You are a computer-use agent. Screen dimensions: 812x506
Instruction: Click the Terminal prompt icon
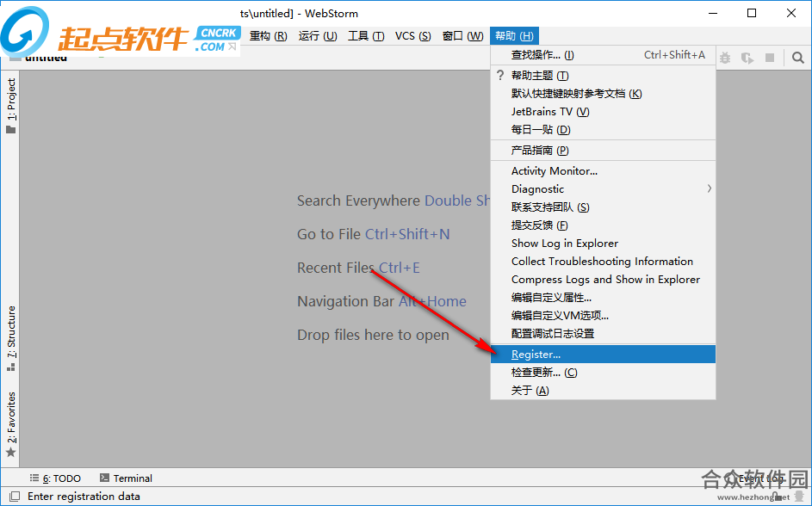coord(104,478)
